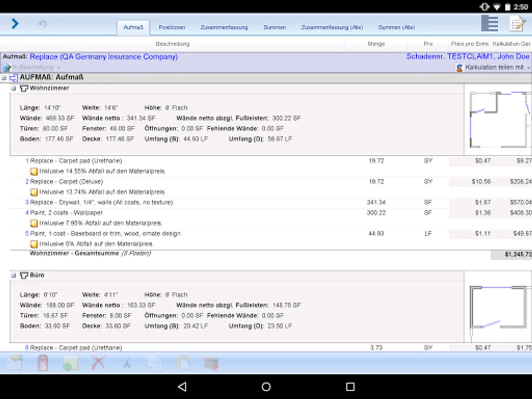Screen dimensions: 532x399
Task: Click the Pro column header
Action: 428,44
